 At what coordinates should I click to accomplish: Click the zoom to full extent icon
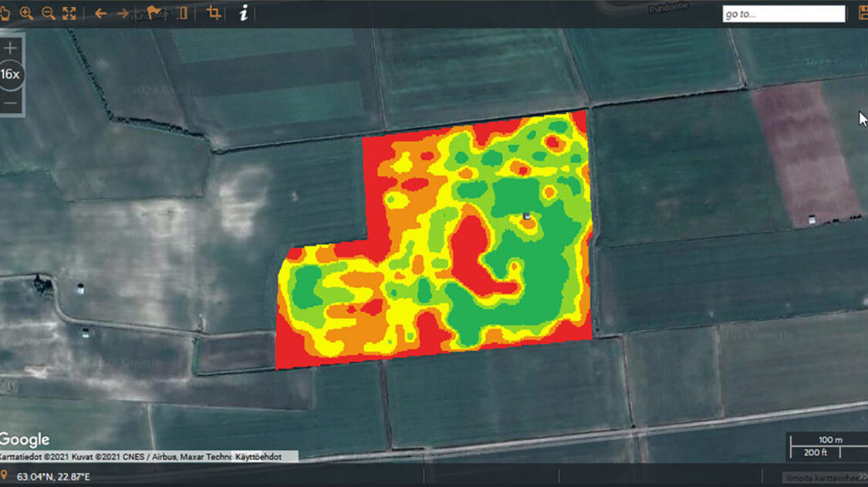click(x=69, y=13)
